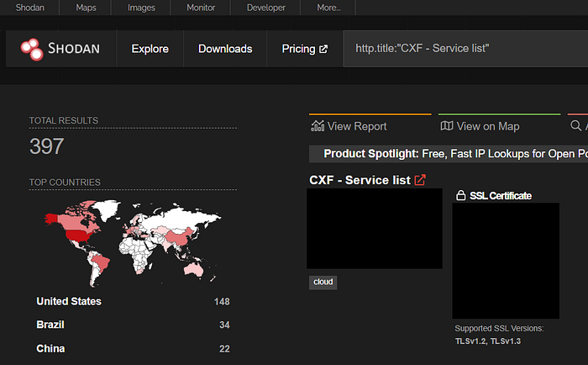
Task: Click the SHODAN wordmark text
Action: point(74,49)
